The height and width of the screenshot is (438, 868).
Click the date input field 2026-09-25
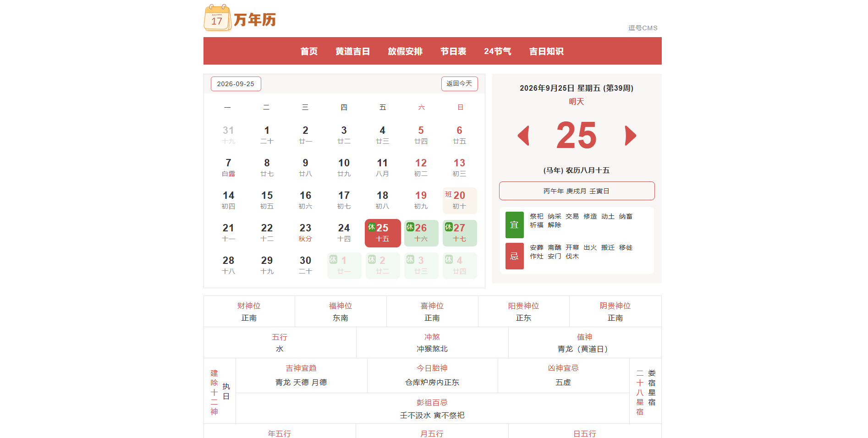point(236,84)
